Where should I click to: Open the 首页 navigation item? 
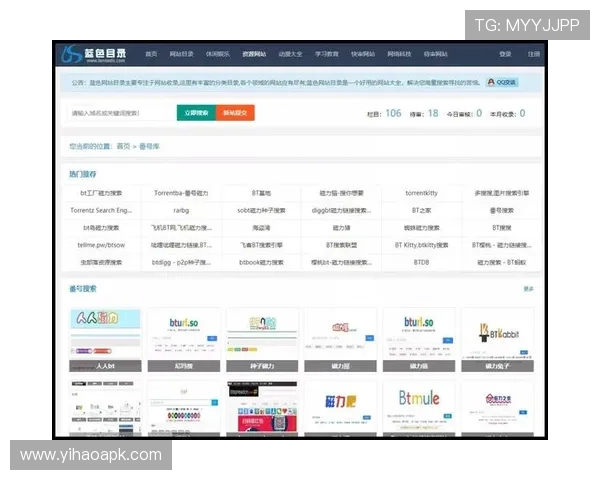[x=151, y=54]
